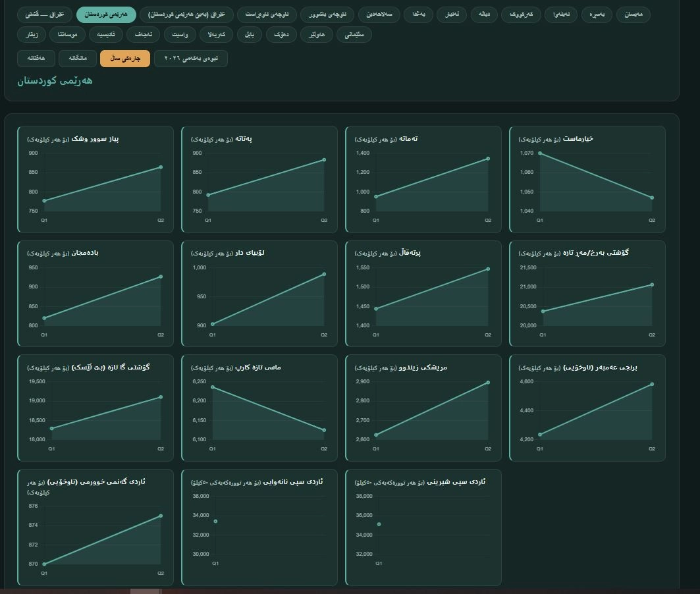The width and height of the screenshot is (700, 594).
Task: Activate the چارەکی ساڵ quarterly period
Action: pyautogui.click(x=125, y=59)
